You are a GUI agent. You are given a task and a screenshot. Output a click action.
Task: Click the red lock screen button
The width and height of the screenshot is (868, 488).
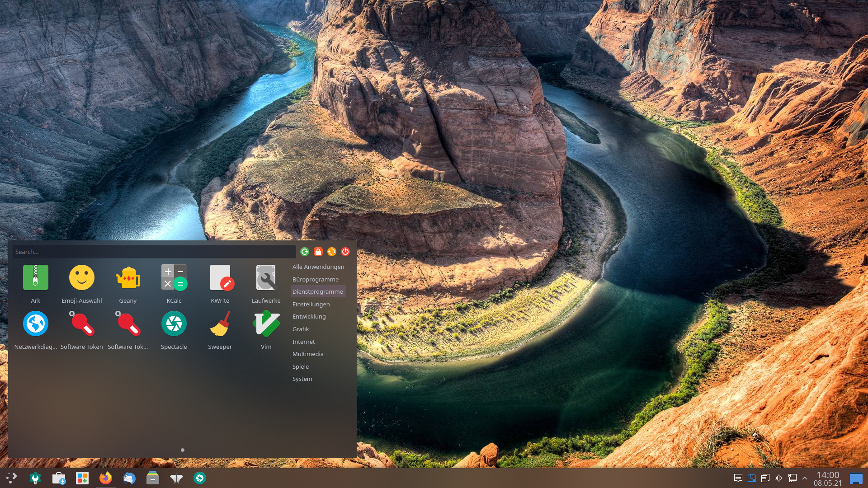(318, 252)
